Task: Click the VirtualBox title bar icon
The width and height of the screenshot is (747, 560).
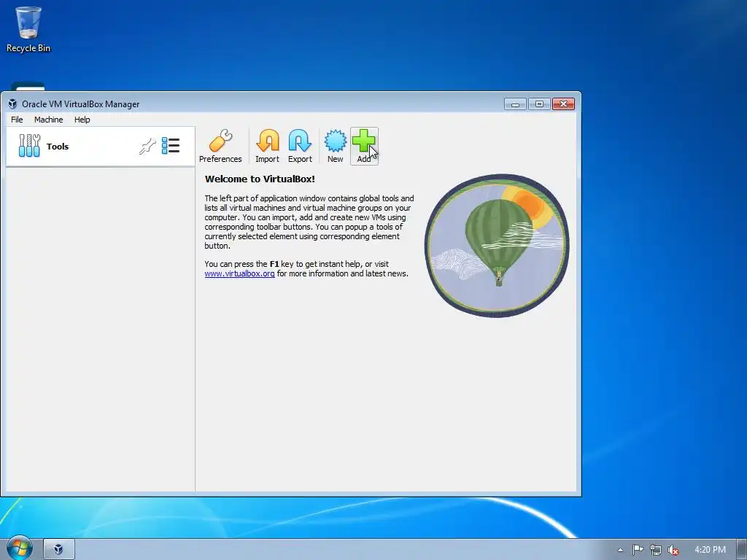Action: 12,104
